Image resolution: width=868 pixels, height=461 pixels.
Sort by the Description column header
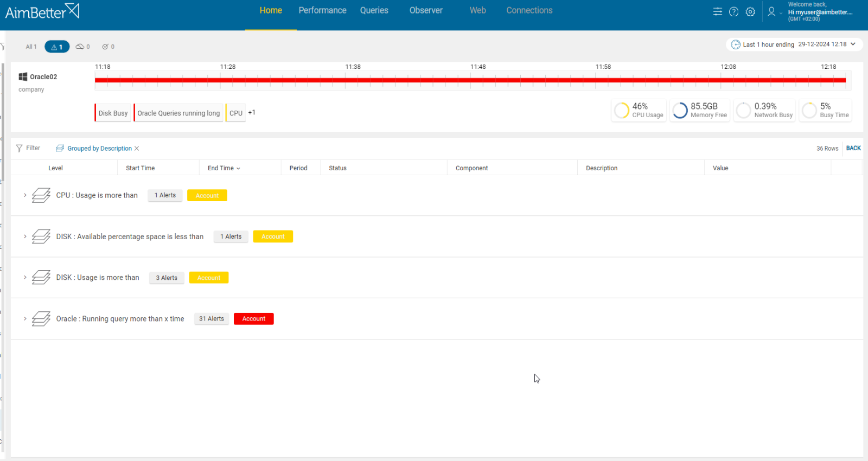(x=602, y=168)
